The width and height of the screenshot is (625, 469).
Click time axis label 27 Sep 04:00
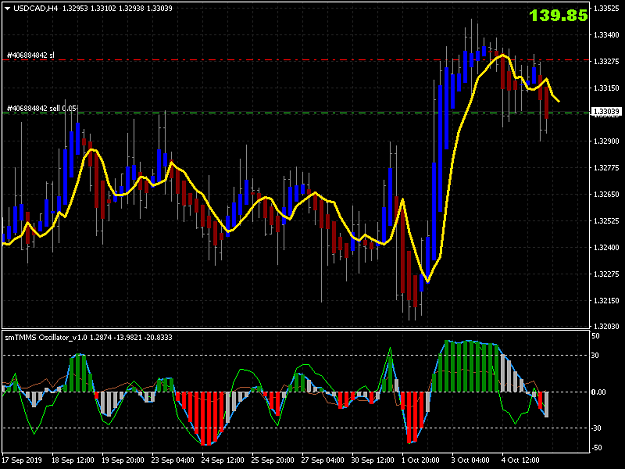click(322, 460)
